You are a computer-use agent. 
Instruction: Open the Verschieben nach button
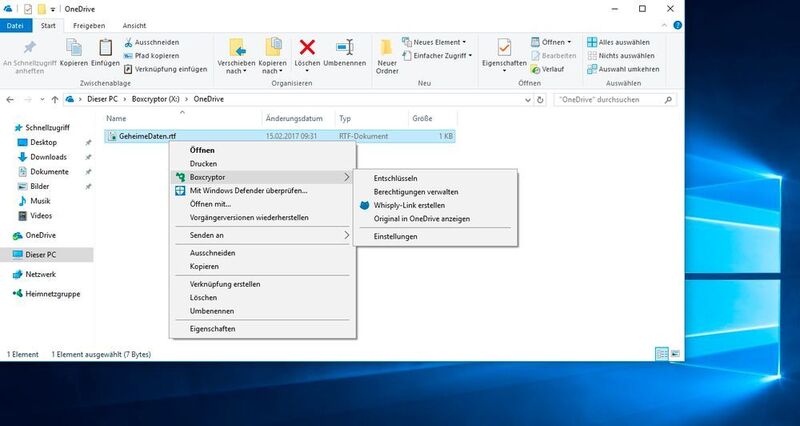click(236, 56)
